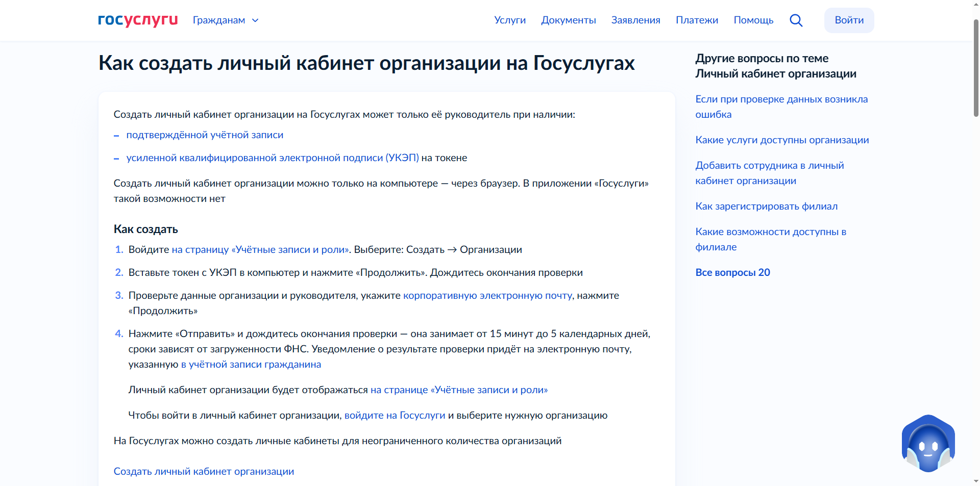This screenshot has height=486, width=980.
Task: Open Как зарегистрировать филиал link
Action: coord(766,206)
